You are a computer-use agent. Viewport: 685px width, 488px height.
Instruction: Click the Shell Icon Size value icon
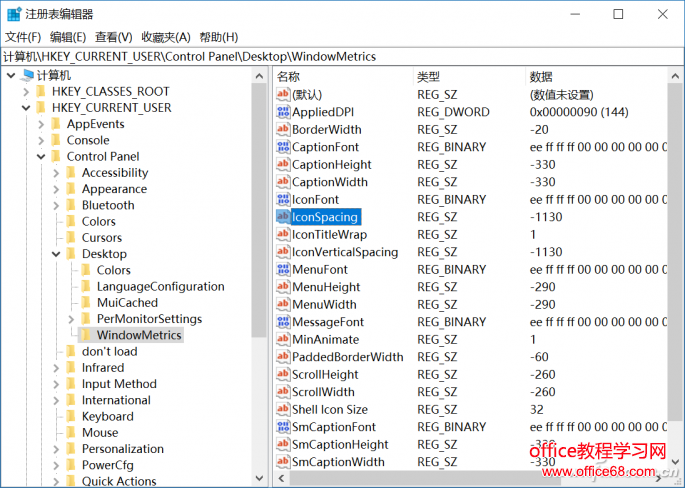coord(283,410)
